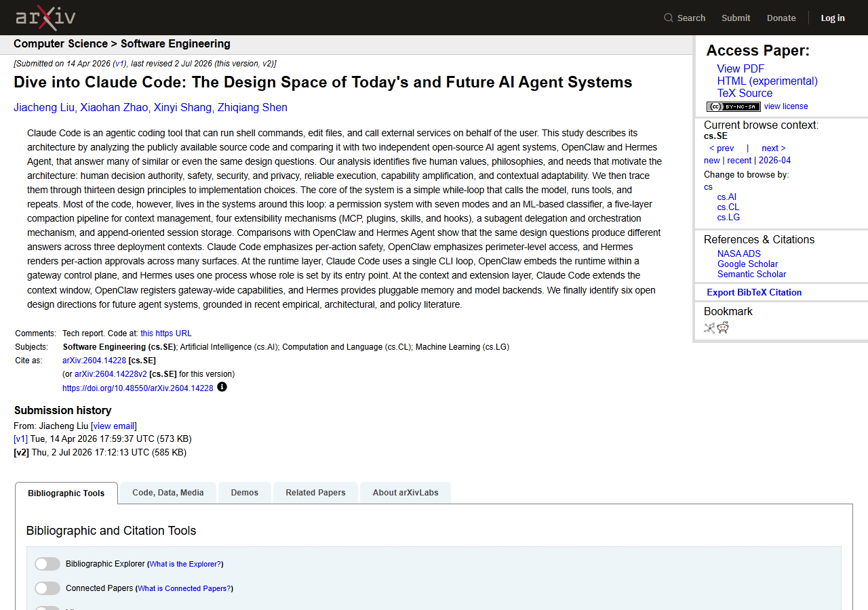Click the Creative Commons BY-NC-SA license badge

[734, 106]
